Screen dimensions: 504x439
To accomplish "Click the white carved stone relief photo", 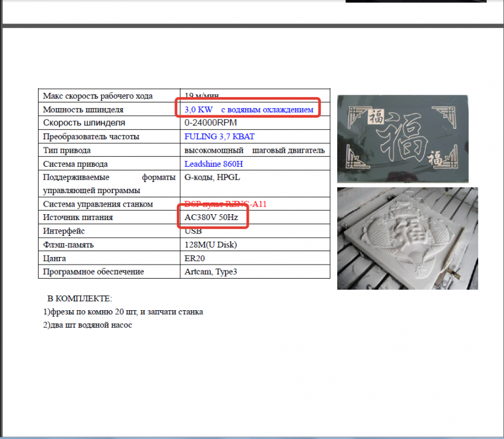I will (407, 238).
